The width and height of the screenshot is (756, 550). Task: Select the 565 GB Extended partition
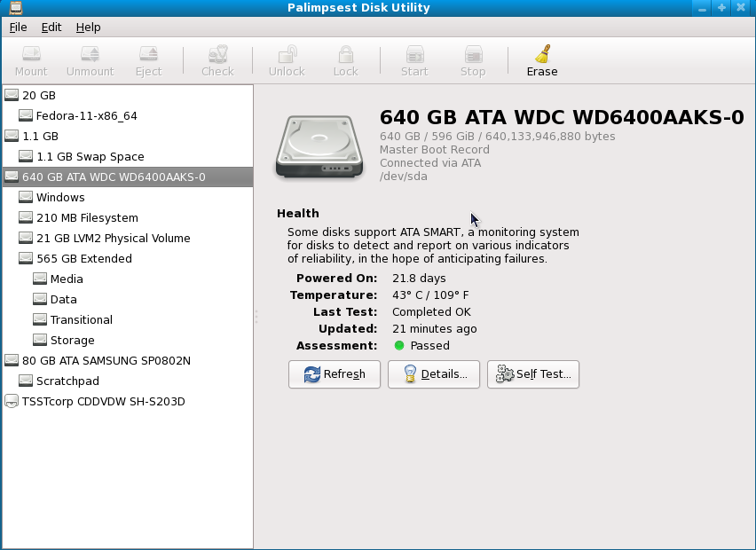(x=128, y=258)
